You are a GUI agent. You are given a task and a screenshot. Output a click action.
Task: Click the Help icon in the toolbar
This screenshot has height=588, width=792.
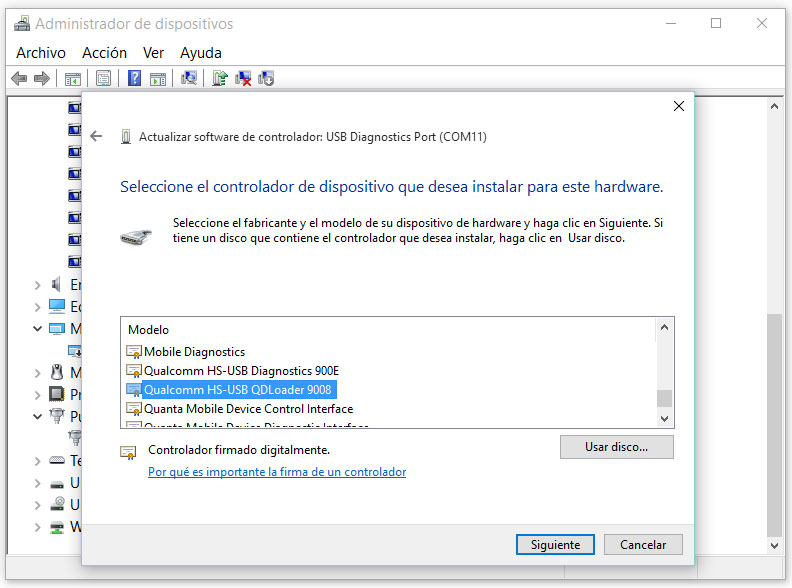[x=133, y=78]
